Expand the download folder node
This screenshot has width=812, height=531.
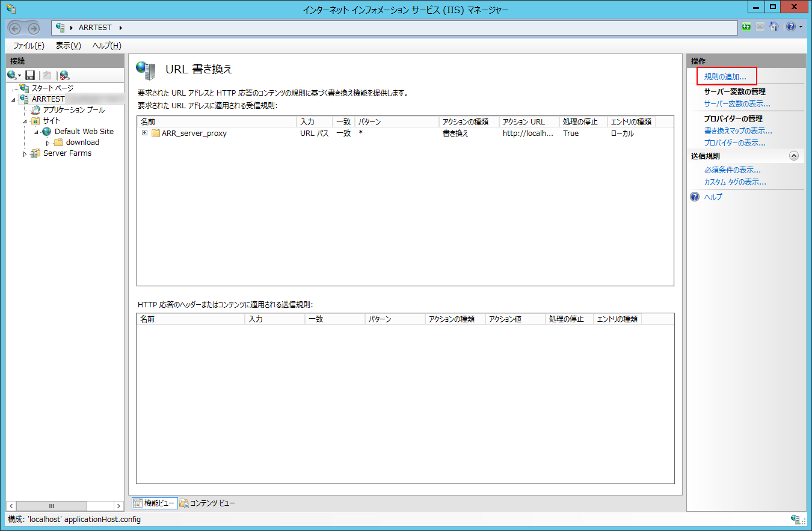48,143
